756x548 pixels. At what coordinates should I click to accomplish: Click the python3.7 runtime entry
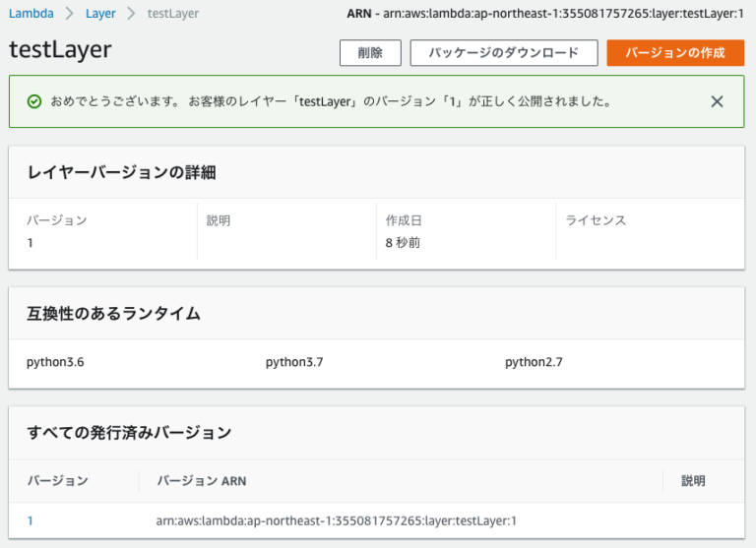pyautogui.click(x=294, y=362)
